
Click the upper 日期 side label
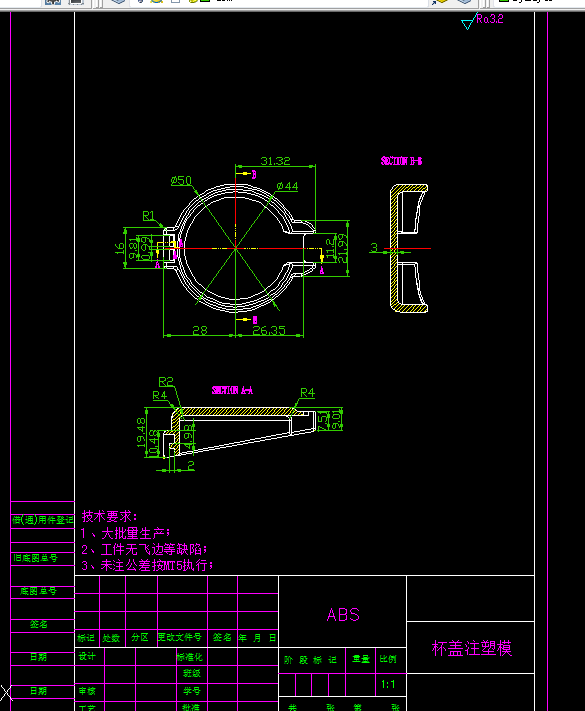[x=39, y=657]
